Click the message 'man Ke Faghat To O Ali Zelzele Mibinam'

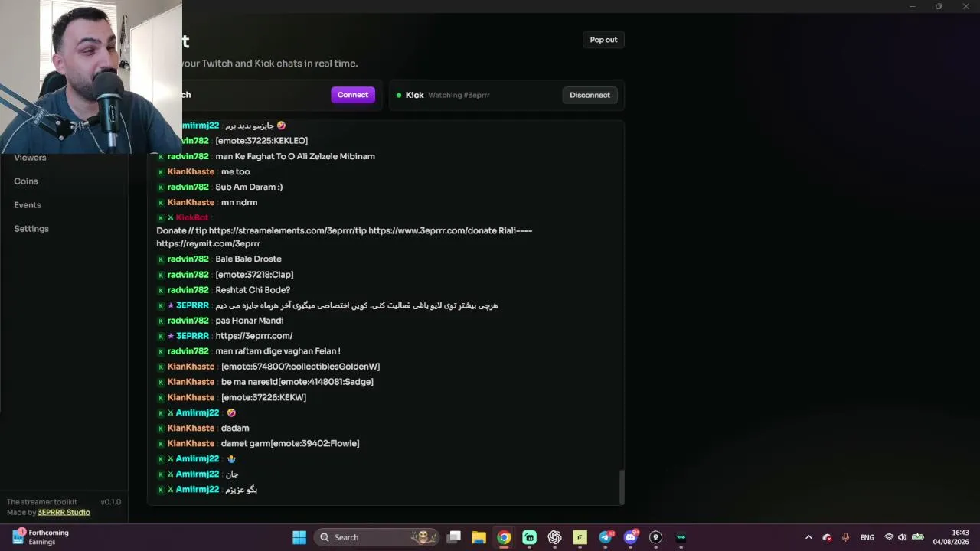point(296,156)
